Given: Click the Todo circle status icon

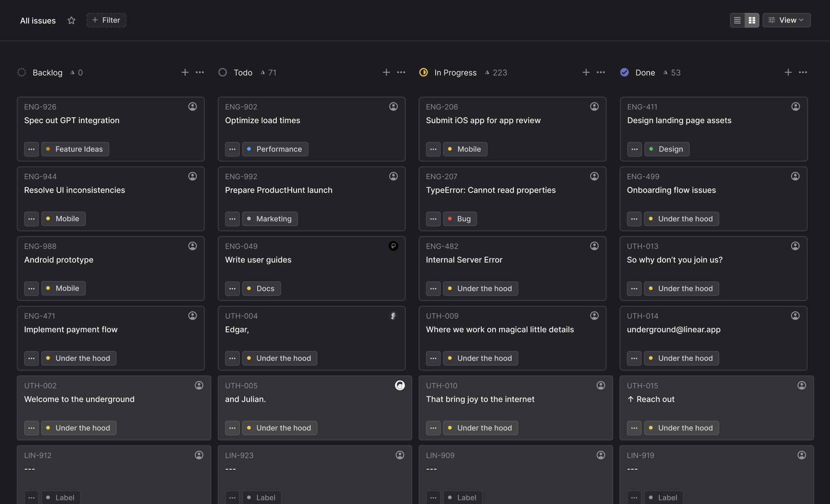Looking at the screenshot, I should coord(223,72).
